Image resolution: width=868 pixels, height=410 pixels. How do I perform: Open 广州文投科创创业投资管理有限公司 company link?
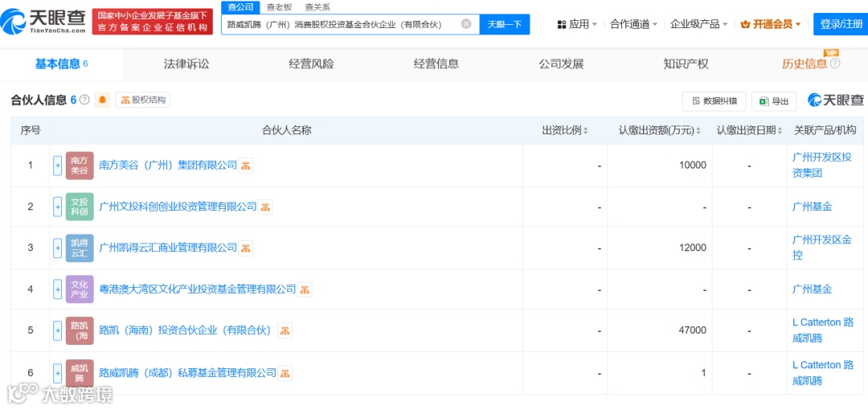(178, 207)
